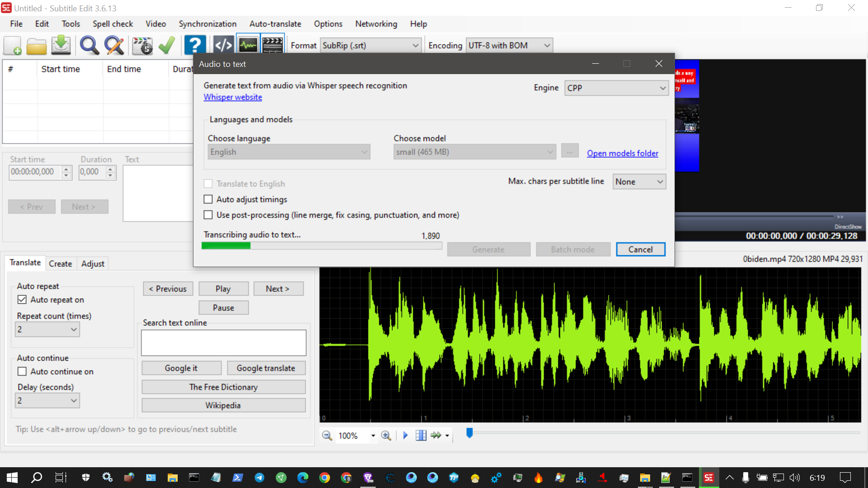Switch to the Create tab
868x488 pixels.
[x=60, y=263]
